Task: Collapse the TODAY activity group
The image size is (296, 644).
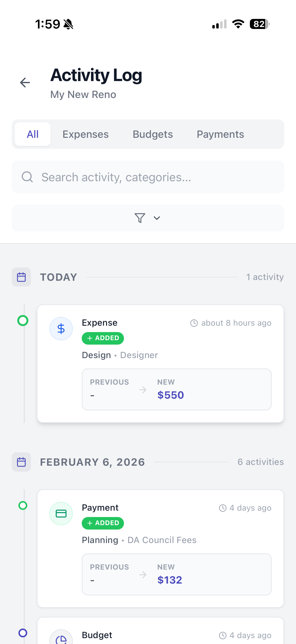Action: tap(58, 277)
